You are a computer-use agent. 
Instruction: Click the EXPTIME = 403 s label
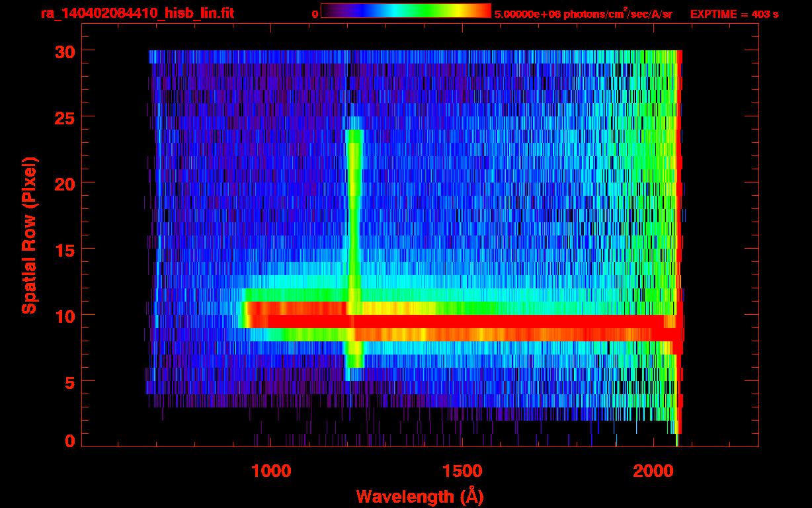[734, 14]
